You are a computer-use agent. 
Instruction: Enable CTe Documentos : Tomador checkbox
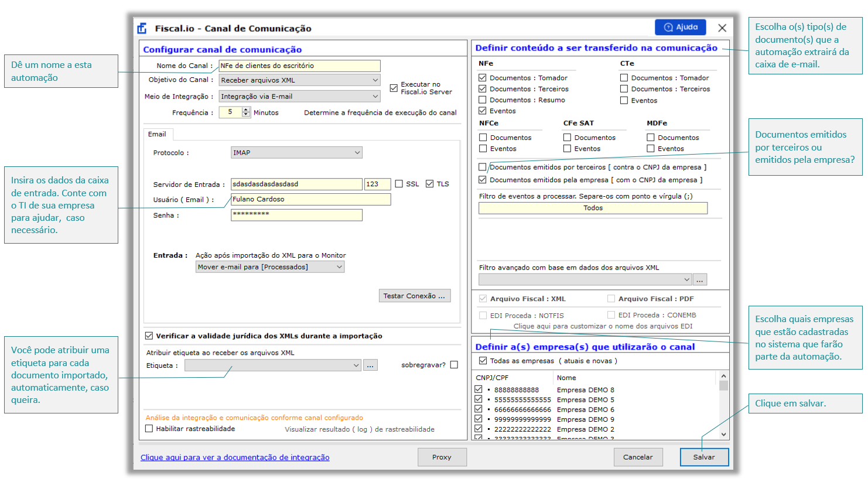(x=624, y=77)
